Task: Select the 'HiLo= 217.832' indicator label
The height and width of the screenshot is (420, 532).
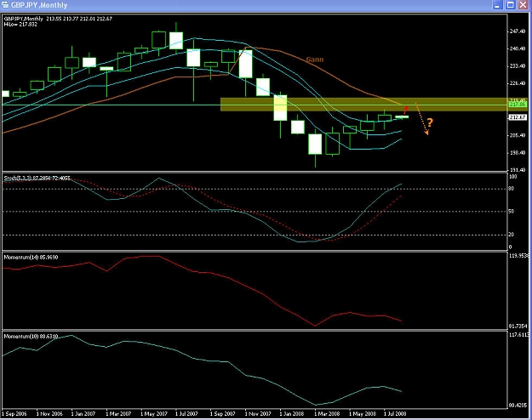Action: coord(20,25)
